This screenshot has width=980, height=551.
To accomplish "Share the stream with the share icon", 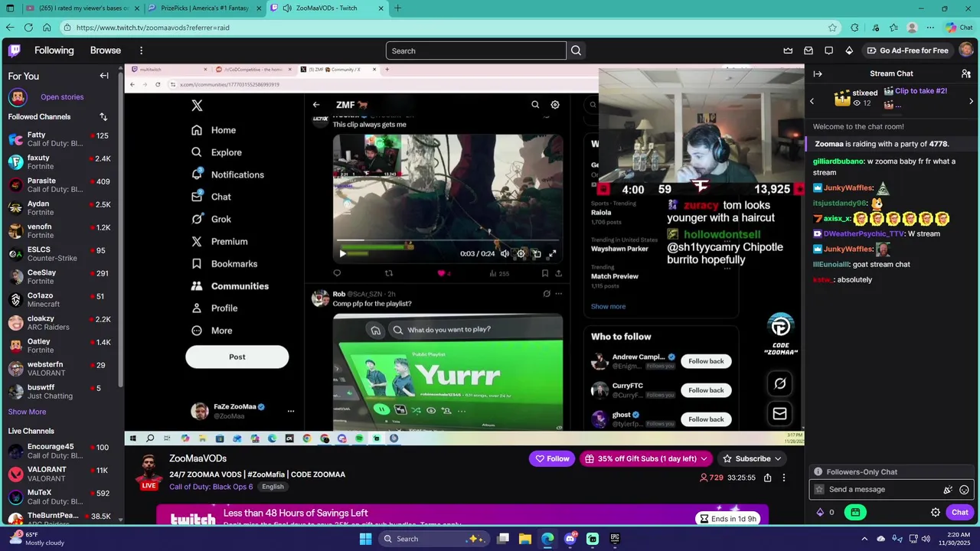I will point(768,478).
